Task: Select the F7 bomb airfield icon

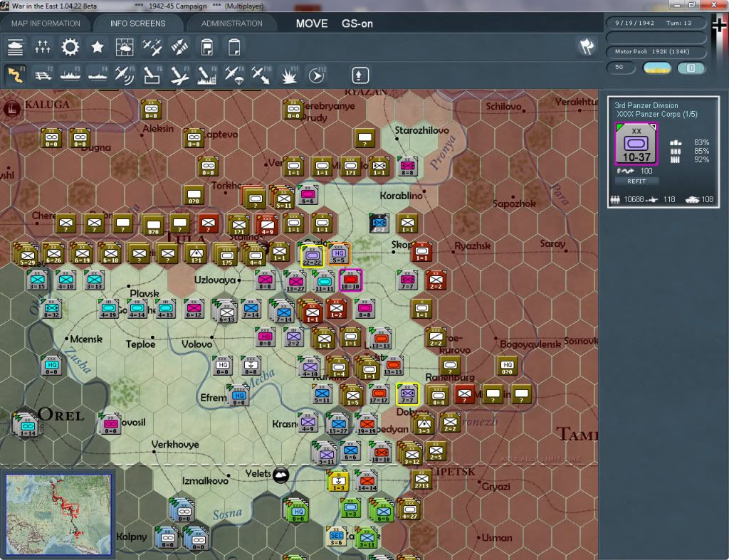Action: [x=179, y=75]
